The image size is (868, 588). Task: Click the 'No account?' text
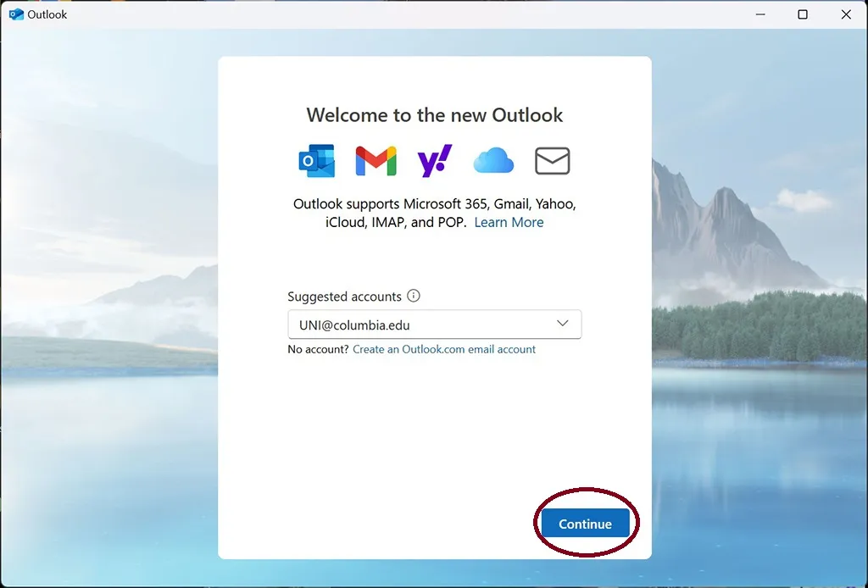tap(319, 349)
